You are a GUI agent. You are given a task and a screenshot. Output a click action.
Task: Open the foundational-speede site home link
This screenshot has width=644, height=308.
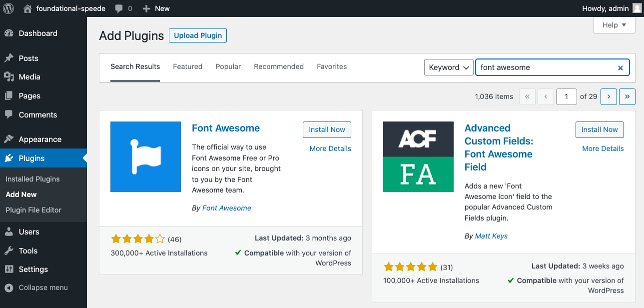click(x=64, y=8)
